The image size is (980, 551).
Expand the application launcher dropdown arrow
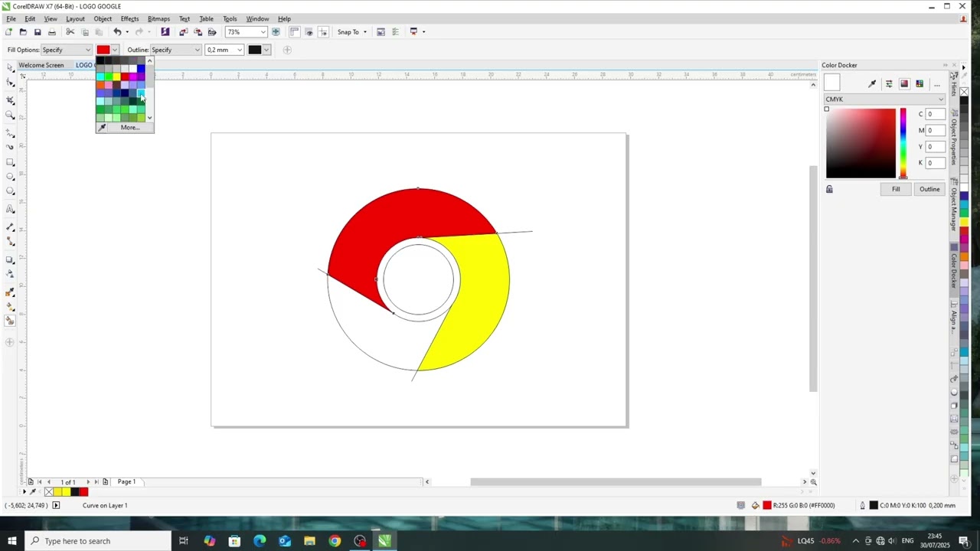[423, 32]
